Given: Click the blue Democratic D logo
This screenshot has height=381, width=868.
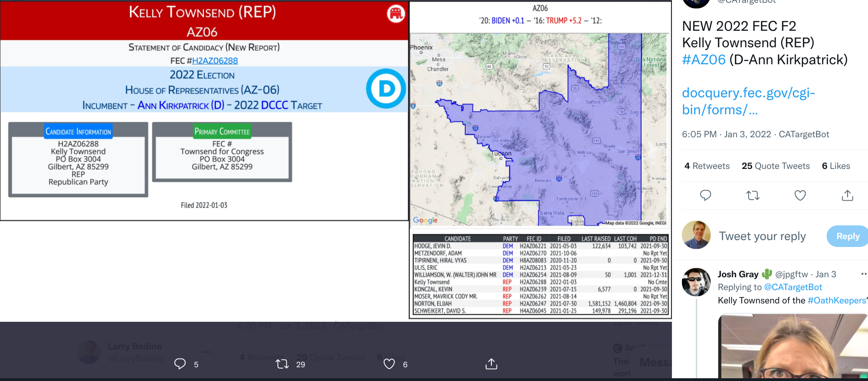Looking at the screenshot, I should pos(386,89).
